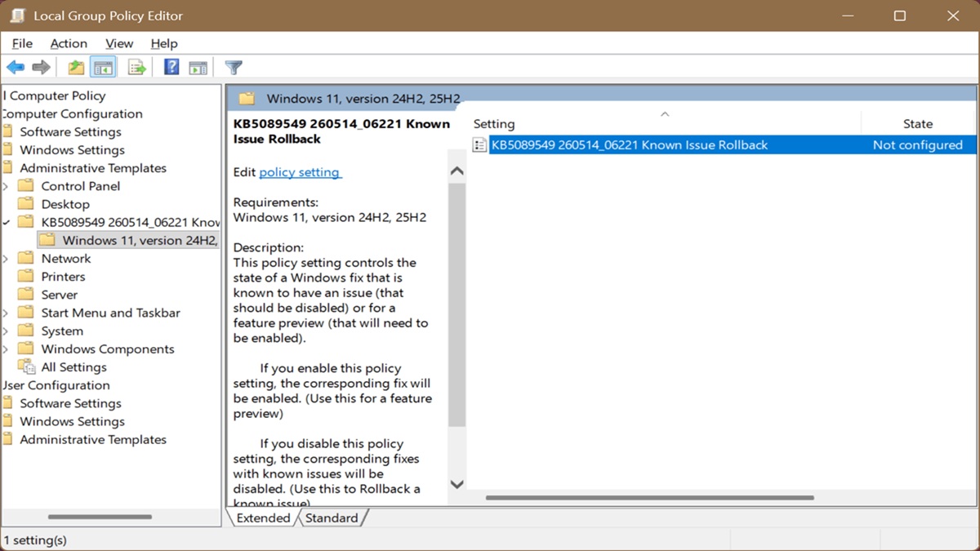The height and width of the screenshot is (551, 980).
Task: Select Computer Configuration in the tree
Action: pyautogui.click(x=72, y=113)
